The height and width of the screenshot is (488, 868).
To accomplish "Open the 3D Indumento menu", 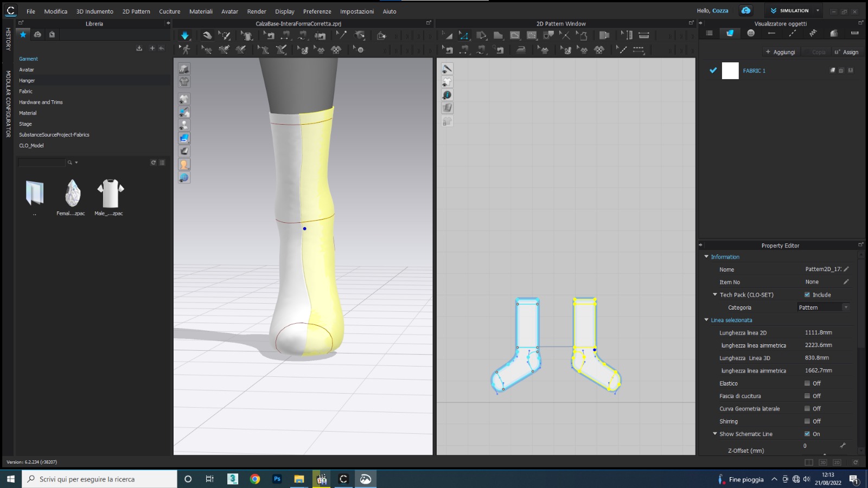I will pyautogui.click(x=95, y=11).
